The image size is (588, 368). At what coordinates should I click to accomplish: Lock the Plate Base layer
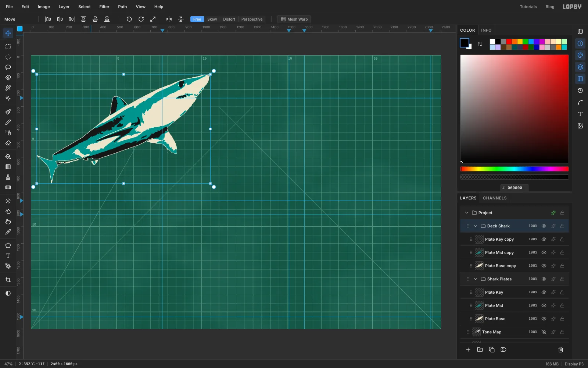pos(562,319)
